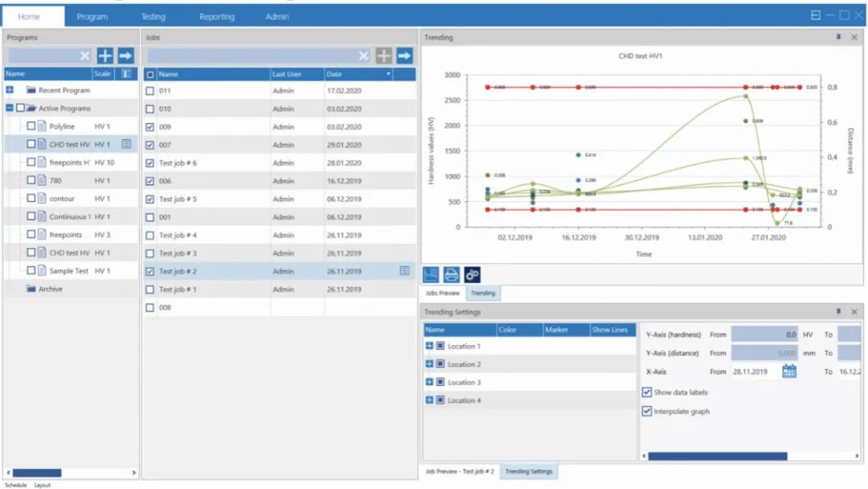Click the add program plus icon
The height and width of the screenshot is (489, 868).
[104, 55]
